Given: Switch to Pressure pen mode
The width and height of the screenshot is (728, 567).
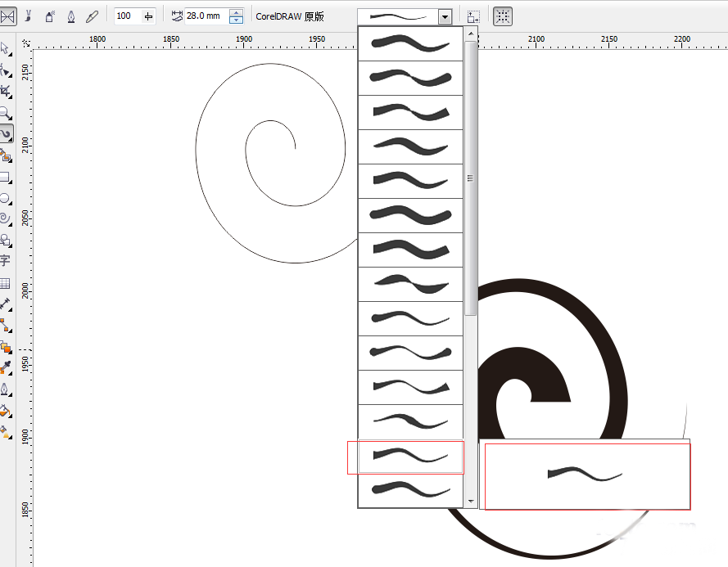Looking at the screenshot, I should tap(92, 16).
